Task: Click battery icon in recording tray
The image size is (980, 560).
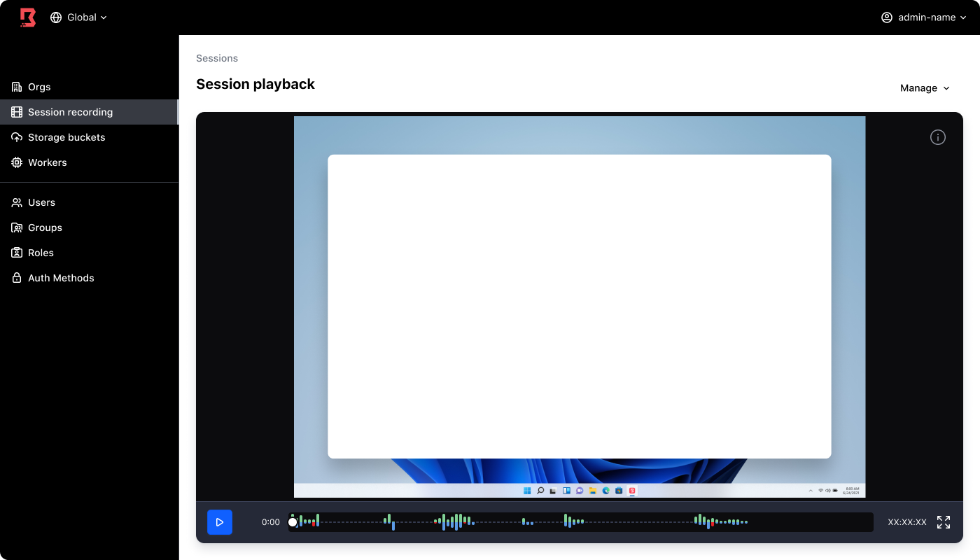Action: click(836, 491)
